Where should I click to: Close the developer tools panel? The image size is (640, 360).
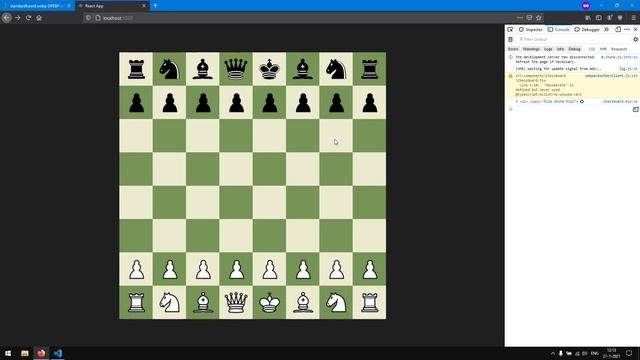tap(636, 29)
